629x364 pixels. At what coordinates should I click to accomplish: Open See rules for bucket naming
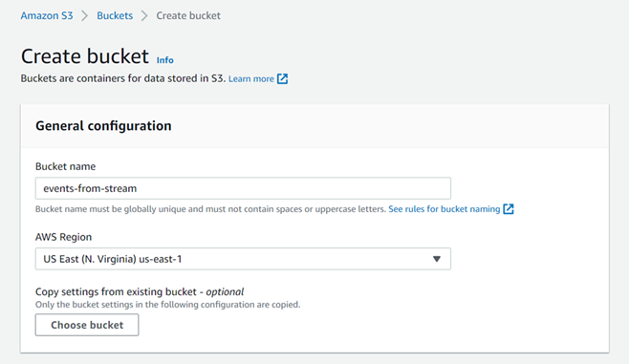445,209
